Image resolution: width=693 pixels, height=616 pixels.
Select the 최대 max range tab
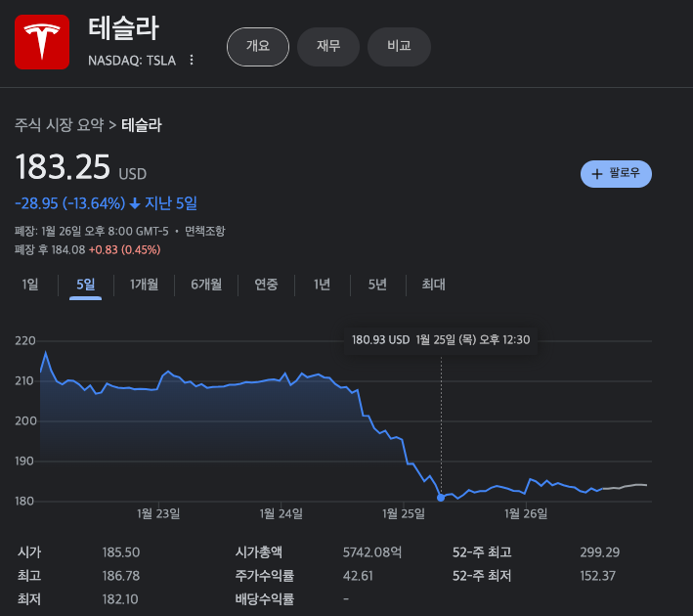point(434,285)
